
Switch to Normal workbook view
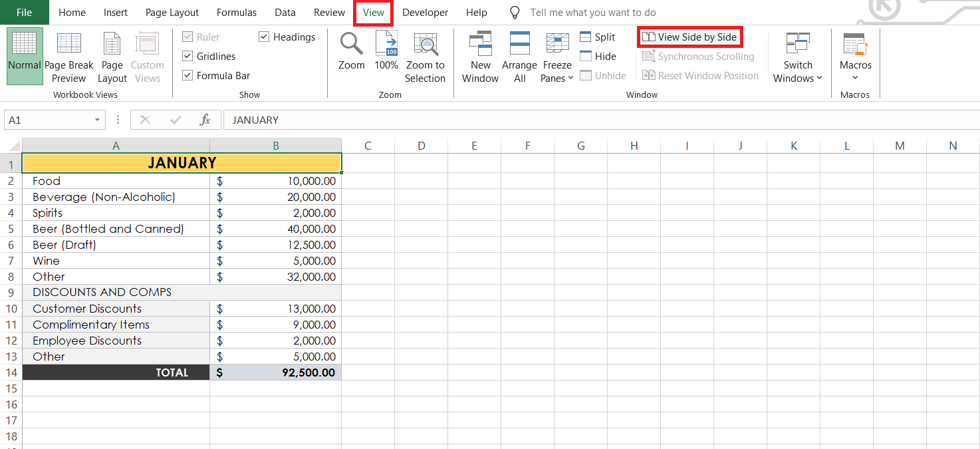[25, 56]
